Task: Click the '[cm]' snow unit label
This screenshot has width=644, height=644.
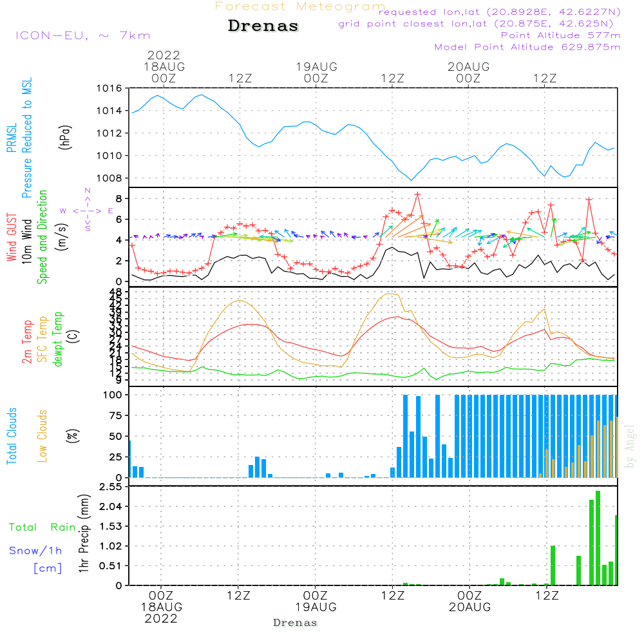Action: [x=48, y=569]
